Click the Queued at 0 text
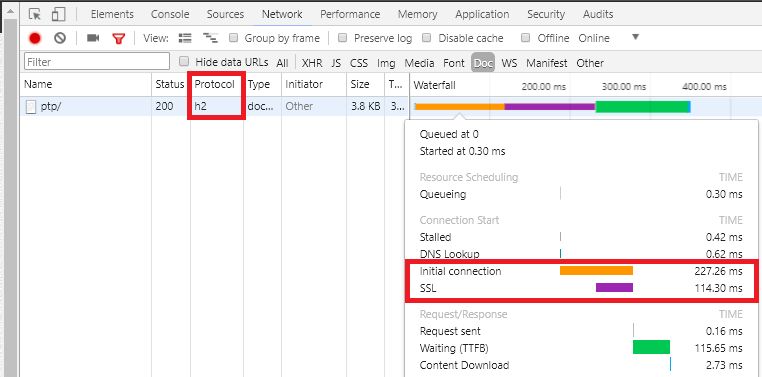Screen dimensions: 762x377 (x=449, y=134)
